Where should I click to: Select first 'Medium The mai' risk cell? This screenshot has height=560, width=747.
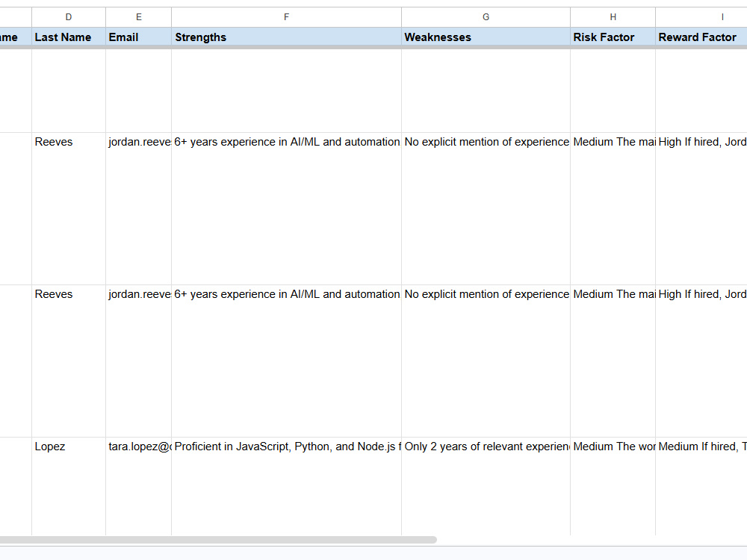(613, 208)
